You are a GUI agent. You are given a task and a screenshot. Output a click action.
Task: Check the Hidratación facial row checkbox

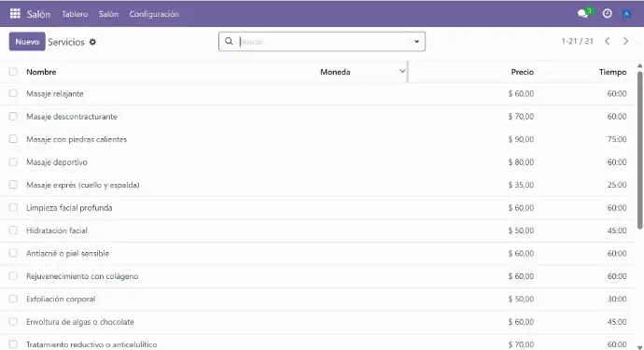tap(13, 230)
